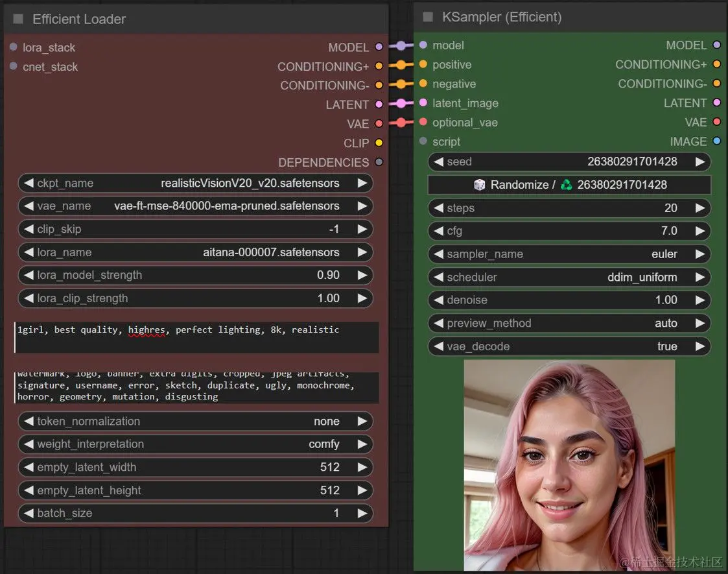
Task: Click the positive prompt text box
Action: tap(197, 338)
